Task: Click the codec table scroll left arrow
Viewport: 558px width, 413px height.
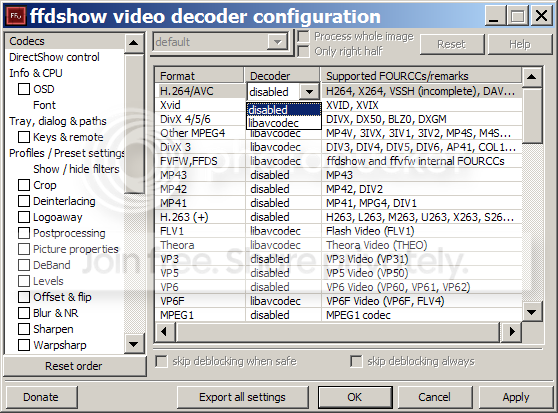Action: tap(164, 332)
